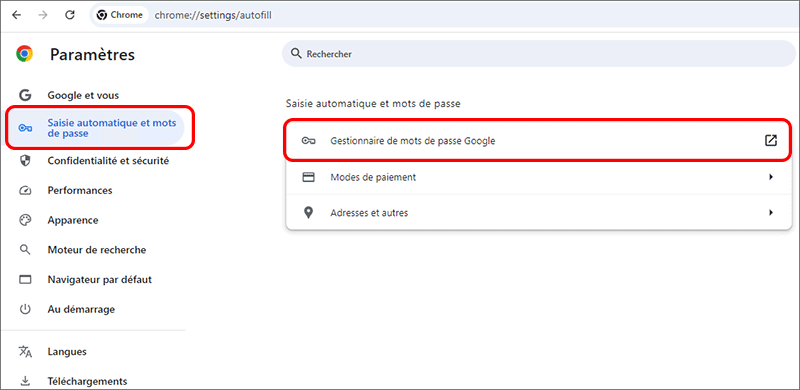Open Google et vous in the sidebar

(83, 95)
